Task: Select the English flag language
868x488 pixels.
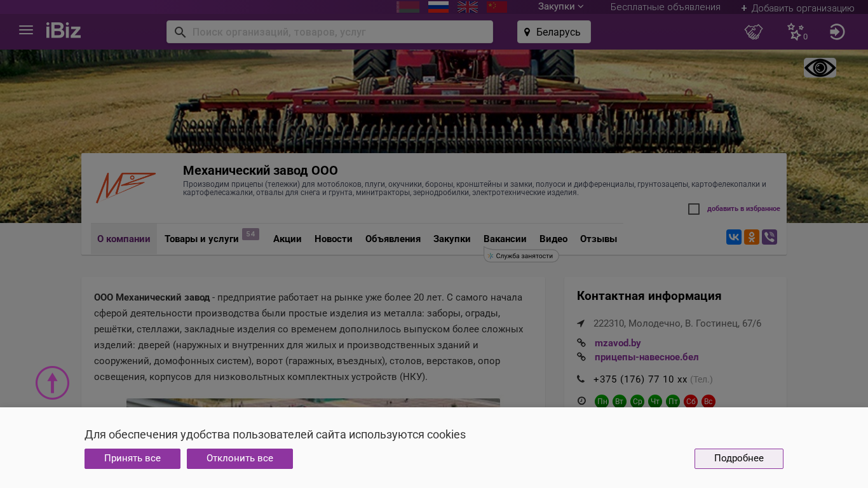Action: click(468, 7)
